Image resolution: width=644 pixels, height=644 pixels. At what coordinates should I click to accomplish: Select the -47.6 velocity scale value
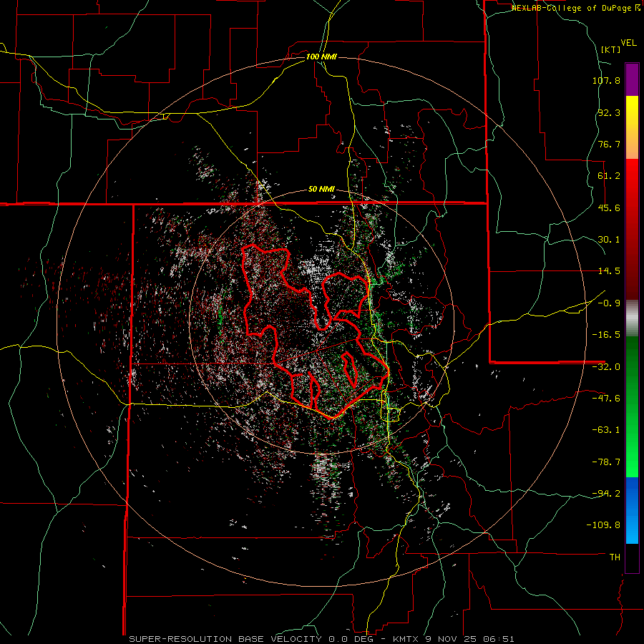(x=606, y=399)
